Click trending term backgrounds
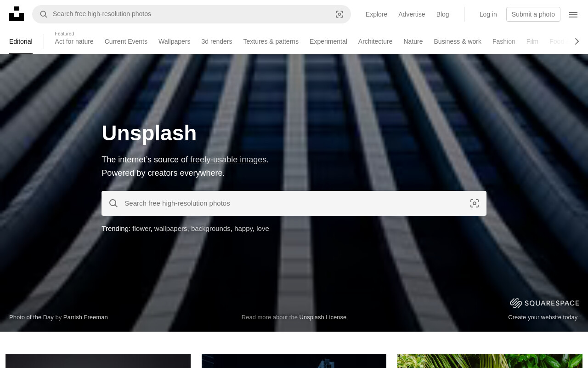The image size is (588, 368). tap(211, 229)
